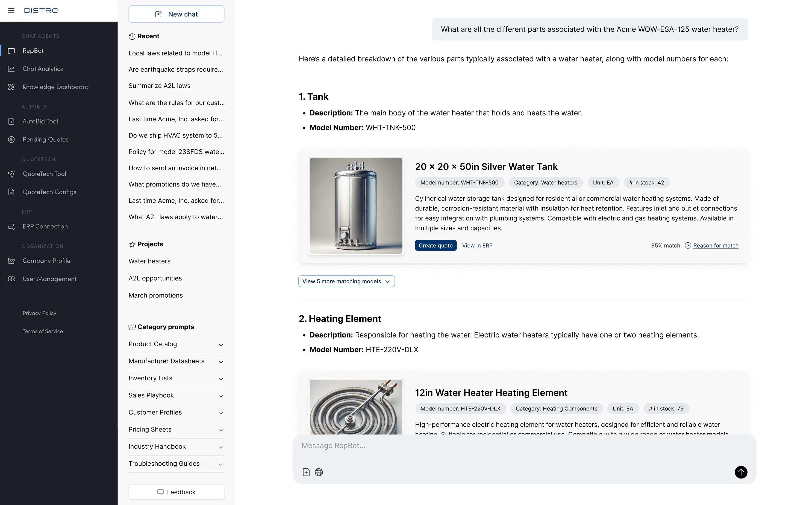The image size is (812, 505).
Task: Expand Inventory Lists prompts
Action: click(176, 378)
